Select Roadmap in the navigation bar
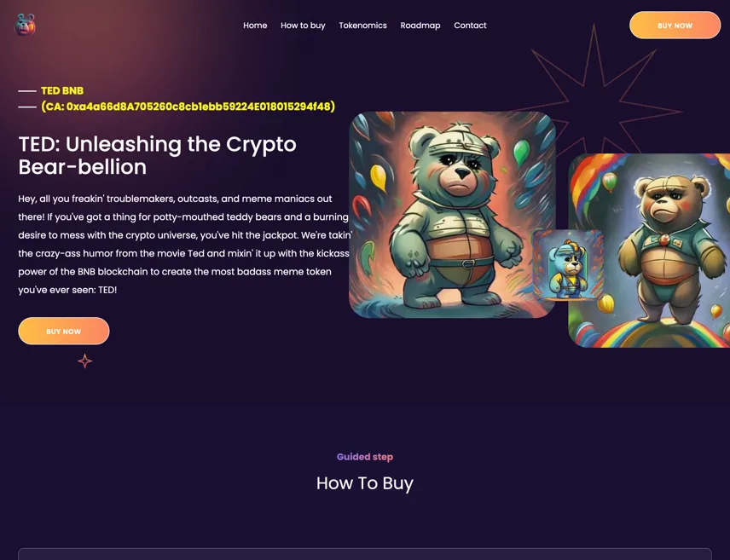 coord(420,26)
